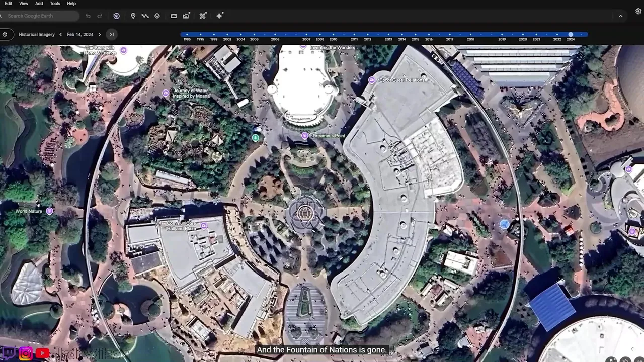Select the 2020 timeline marker
This screenshot has width=644, height=362.
coord(523,35)
